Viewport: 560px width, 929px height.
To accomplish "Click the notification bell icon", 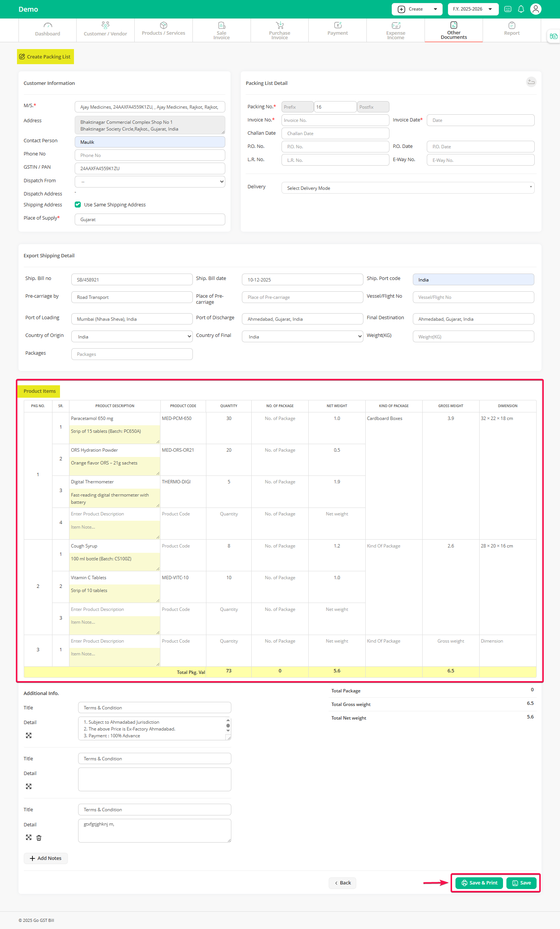I will pos(521,9).
